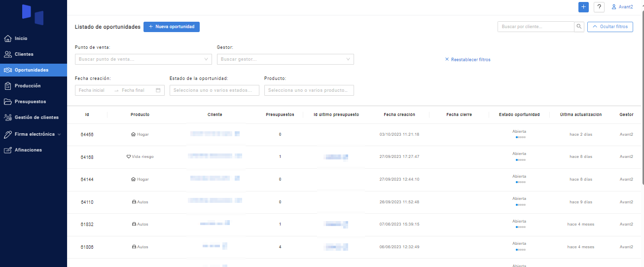Click the house icon in row 64144

133,179
